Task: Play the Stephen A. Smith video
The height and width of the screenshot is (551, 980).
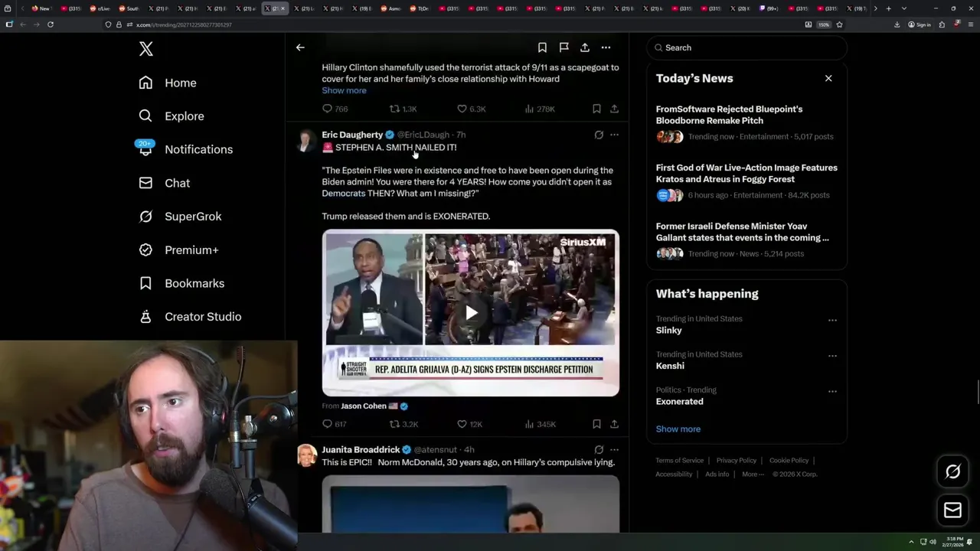Action: click(x=471, y=312)
